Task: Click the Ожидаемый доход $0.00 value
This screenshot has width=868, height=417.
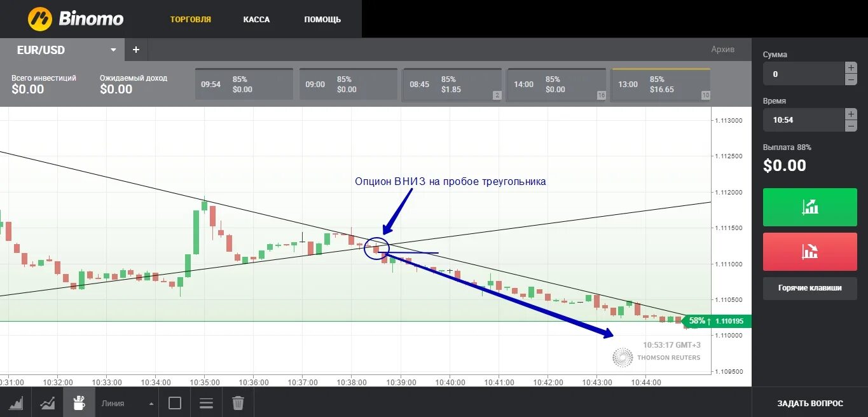Action: click(x=116, y=89)
